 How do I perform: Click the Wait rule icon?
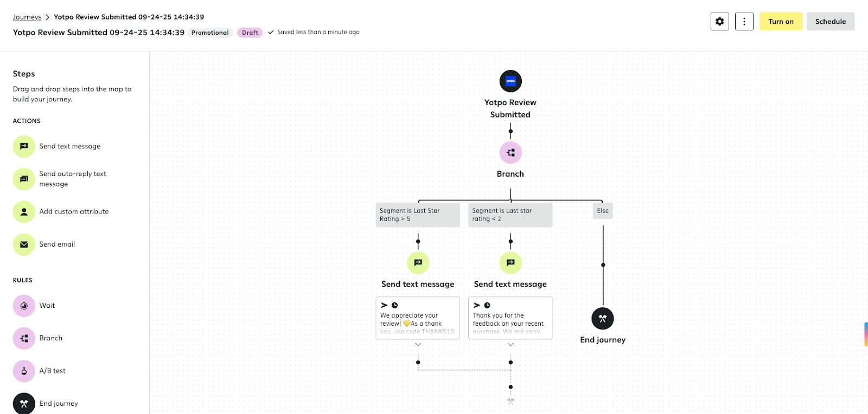pos(24,306)
